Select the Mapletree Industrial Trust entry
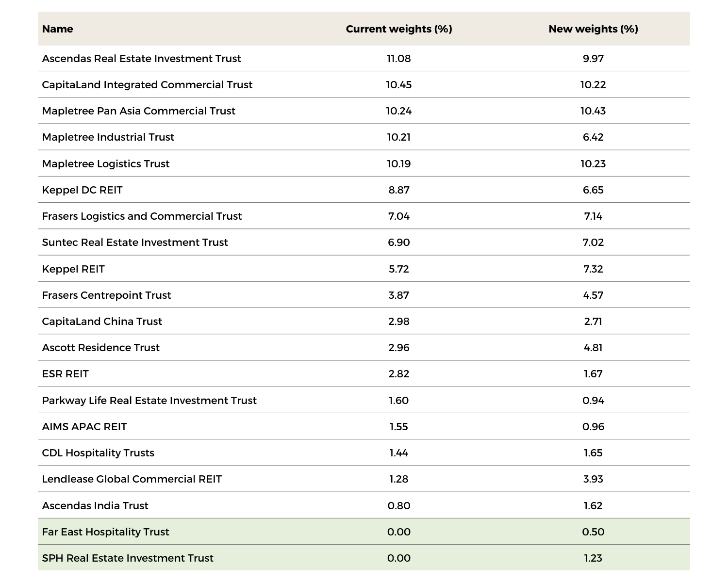 108,137
